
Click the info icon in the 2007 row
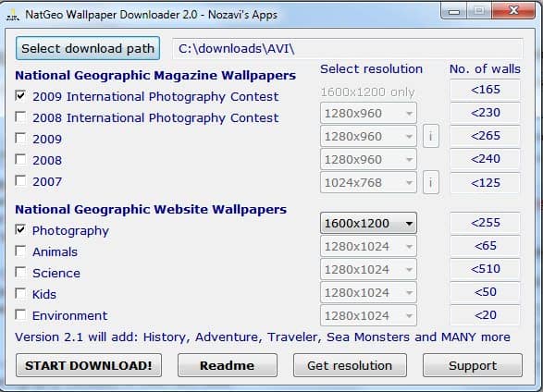tap(431, 182)
